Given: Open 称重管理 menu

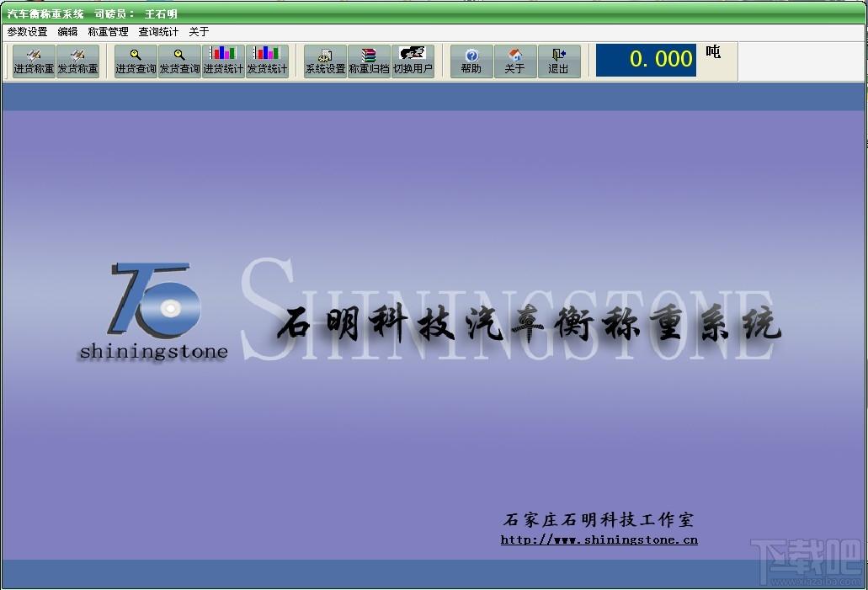Looking at the screenshot, I should point(108,31).
